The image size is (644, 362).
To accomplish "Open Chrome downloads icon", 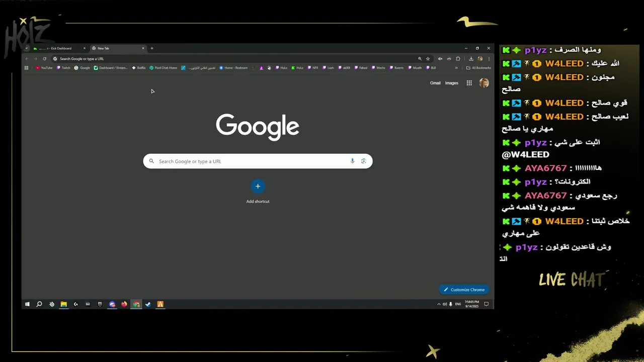I will pos(471,59).
